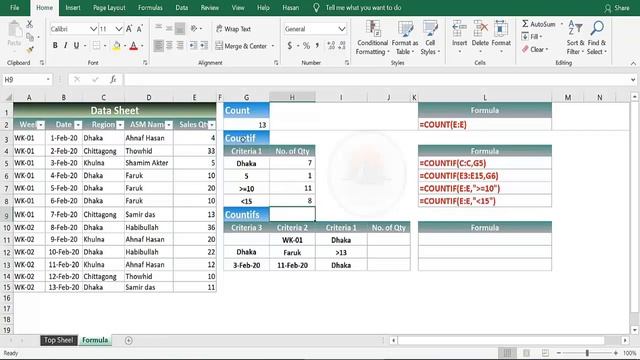Open the font size dropdown
The image size is (640, 360).
[x=118, y=29]
